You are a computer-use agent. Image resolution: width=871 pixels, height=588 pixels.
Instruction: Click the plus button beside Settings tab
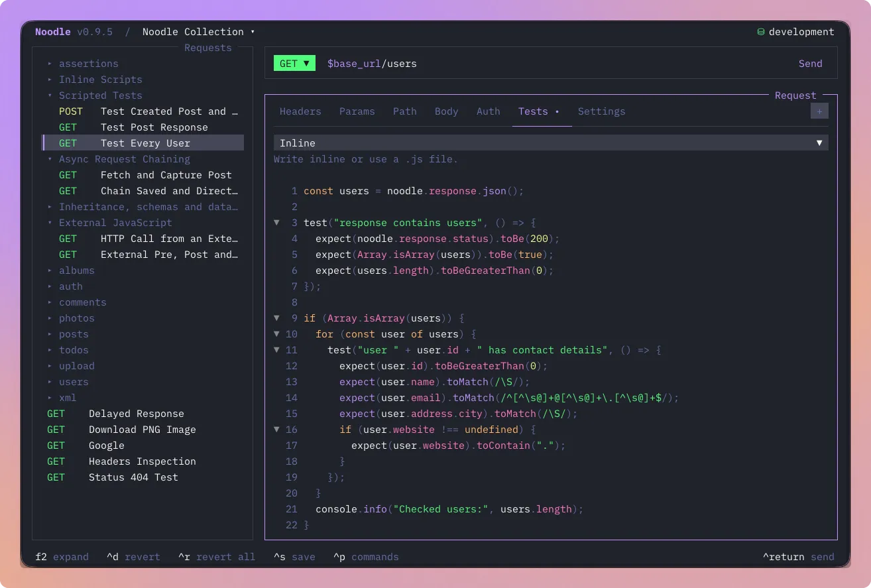coord(819,111)
